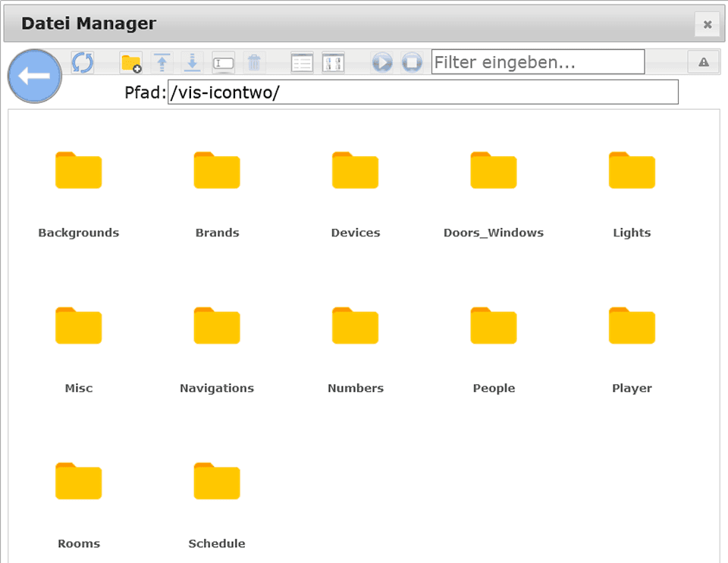Viewport: 728px width, 563px height.
Task: Click the stop button in toolbar
Action: coord(412,62)
